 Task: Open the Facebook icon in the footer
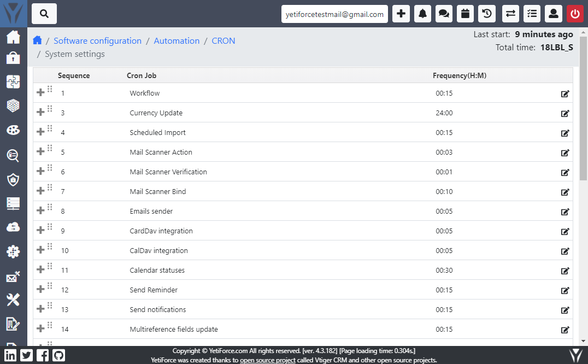pyautogui.click(x=43, y=355)
